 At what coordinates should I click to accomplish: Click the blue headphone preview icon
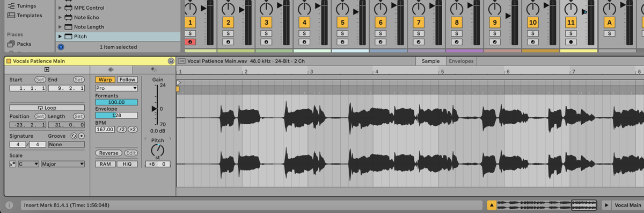pyautogui.click(x=61, y=47)
